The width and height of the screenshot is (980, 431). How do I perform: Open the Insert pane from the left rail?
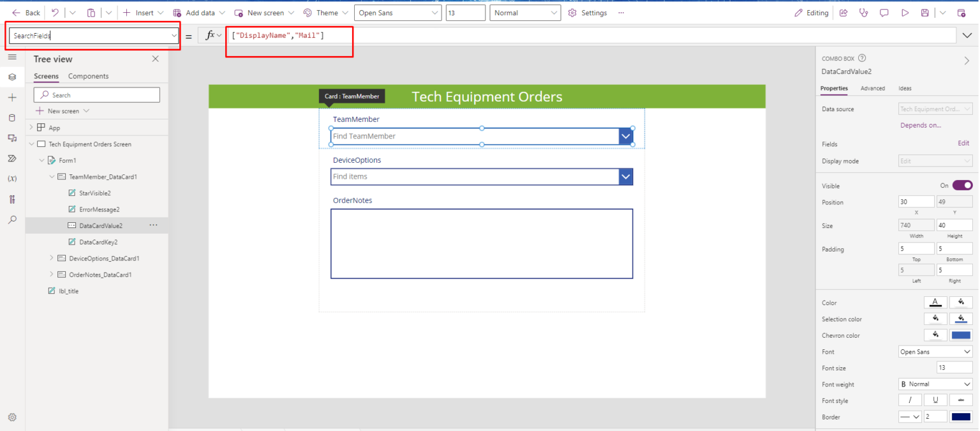11,97
